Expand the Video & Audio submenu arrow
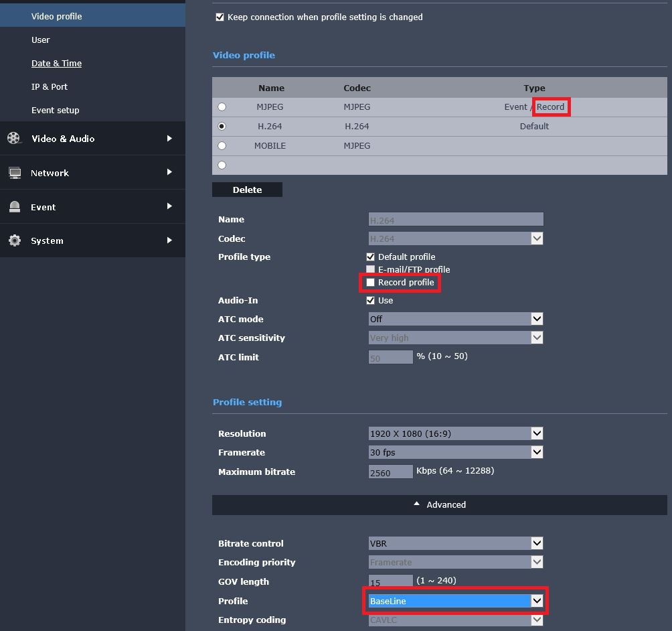Screen dimensions: 672x631 [169, 139]
